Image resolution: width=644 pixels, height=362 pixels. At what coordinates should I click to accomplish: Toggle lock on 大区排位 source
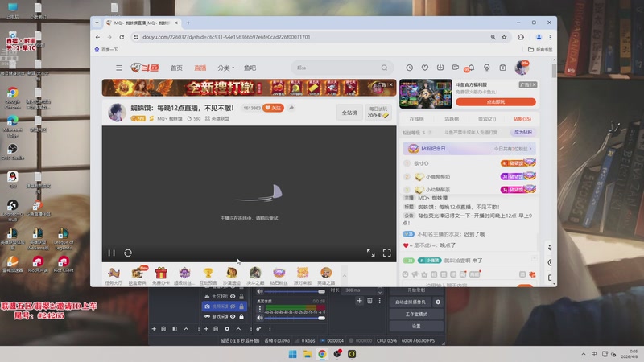[x=242, y=296]
